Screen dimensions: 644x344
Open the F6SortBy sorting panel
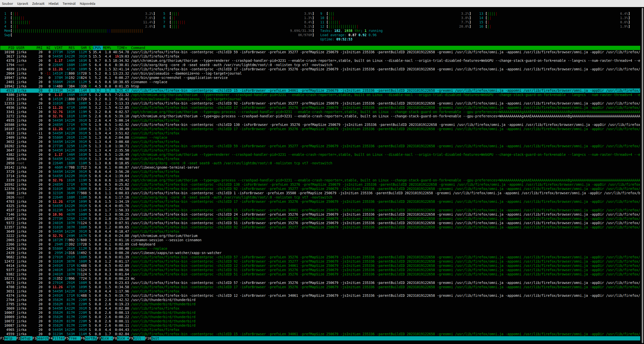coord(89,338)
